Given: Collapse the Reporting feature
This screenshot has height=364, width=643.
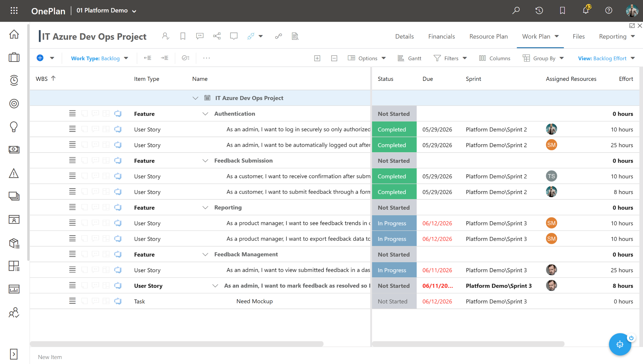Looking at the screenshot, I should coord(205,207).
